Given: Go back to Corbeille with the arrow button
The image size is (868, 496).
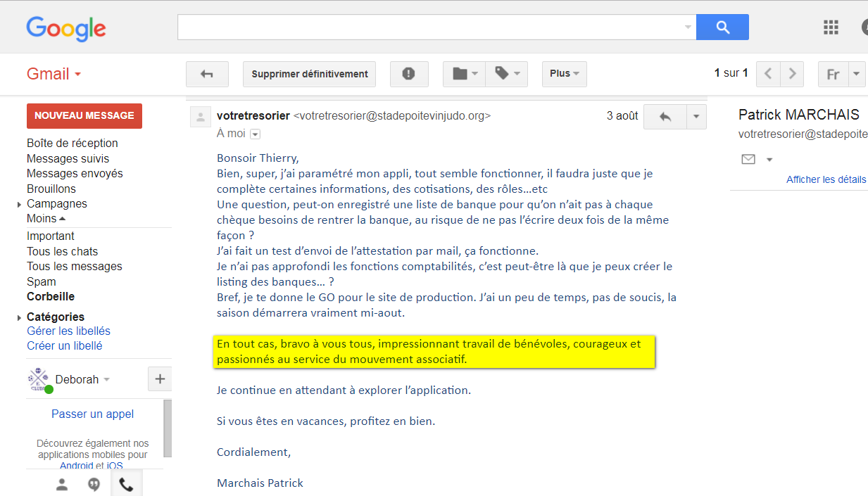Looking at the screenshot, I should (x=207, y=74).
